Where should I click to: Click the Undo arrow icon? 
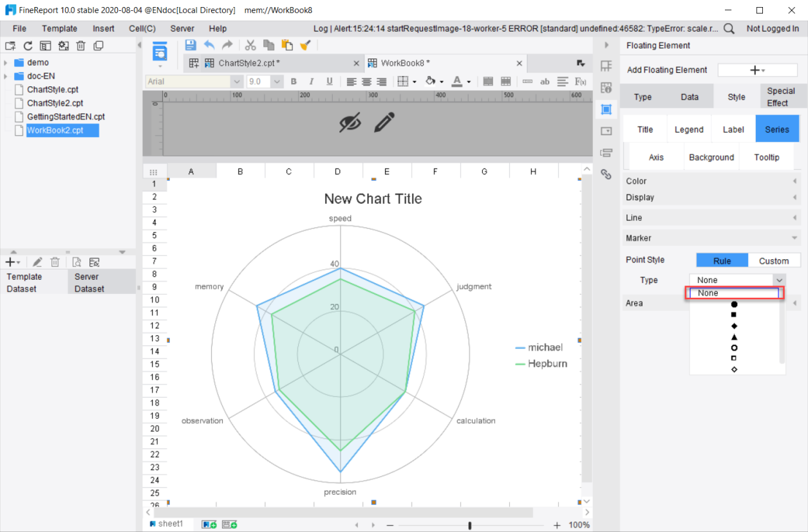coord(209,45)
